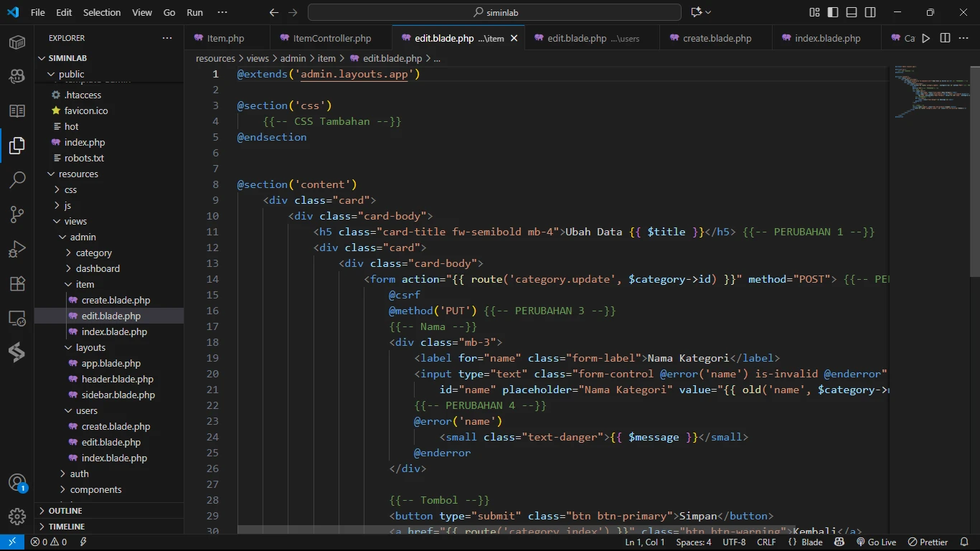
Task: Collapse the layouts folder
Action: 90,347
